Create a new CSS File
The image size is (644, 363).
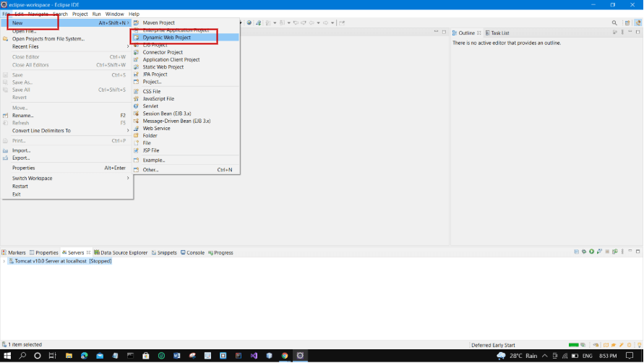185,91
